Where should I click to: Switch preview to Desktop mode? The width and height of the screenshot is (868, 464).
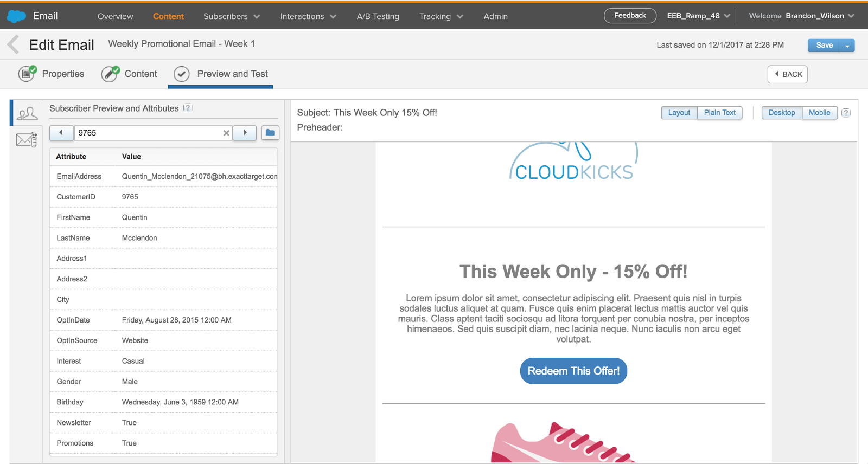click(x=782, y=113)
